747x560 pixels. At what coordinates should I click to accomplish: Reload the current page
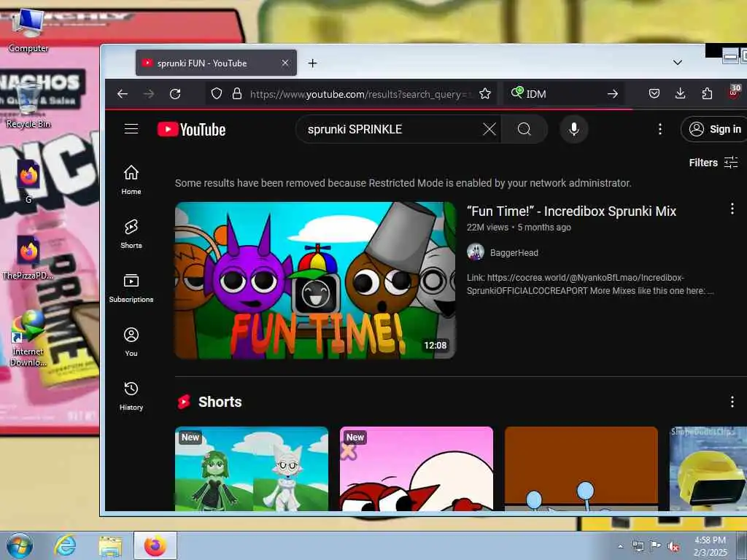point(175,94)
